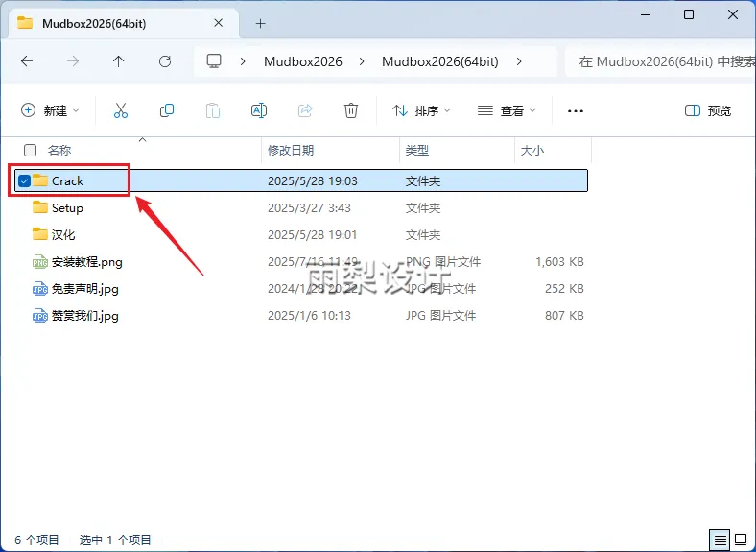Viewport: 756px width, 552px height.
Task: Click the folder icon on the window tab
Action: [25, 23]
